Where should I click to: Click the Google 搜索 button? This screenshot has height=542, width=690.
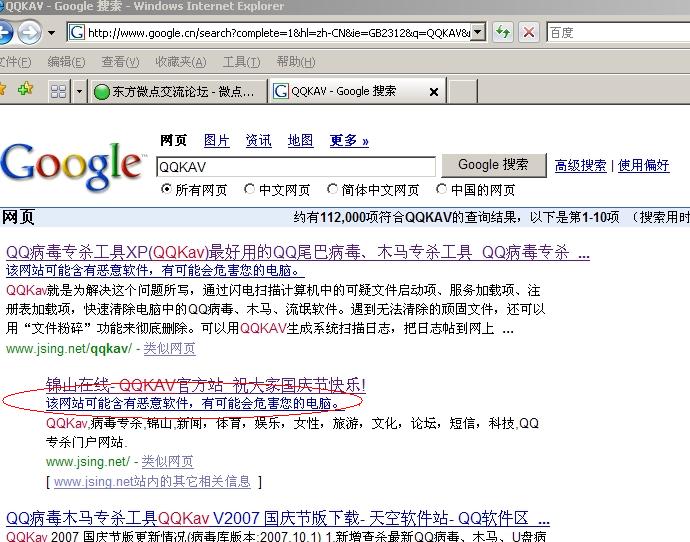click(x=493, y=165)
